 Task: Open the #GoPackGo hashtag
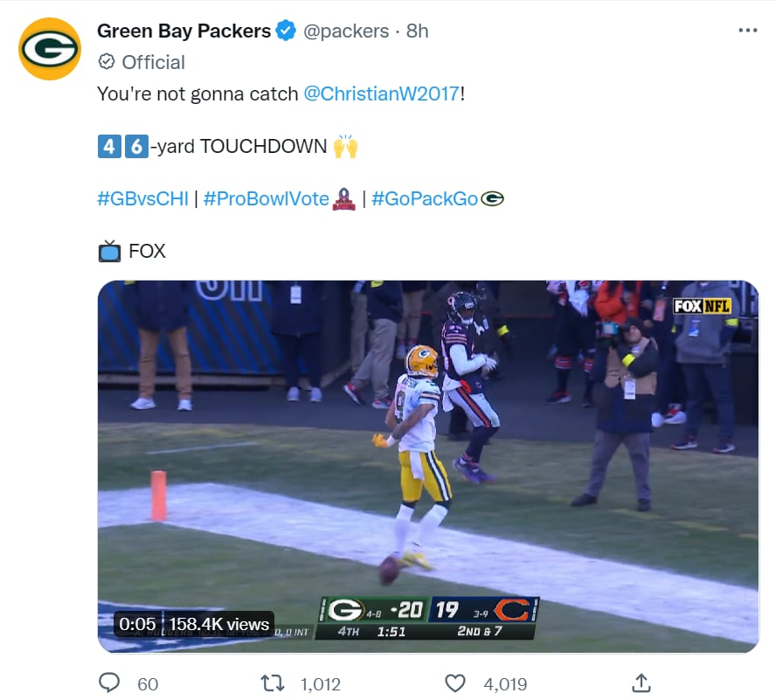[x=425, y=198]
